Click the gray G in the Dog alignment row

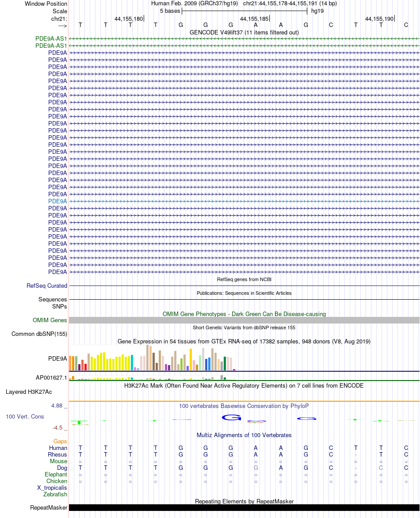(x=256, y=468)
